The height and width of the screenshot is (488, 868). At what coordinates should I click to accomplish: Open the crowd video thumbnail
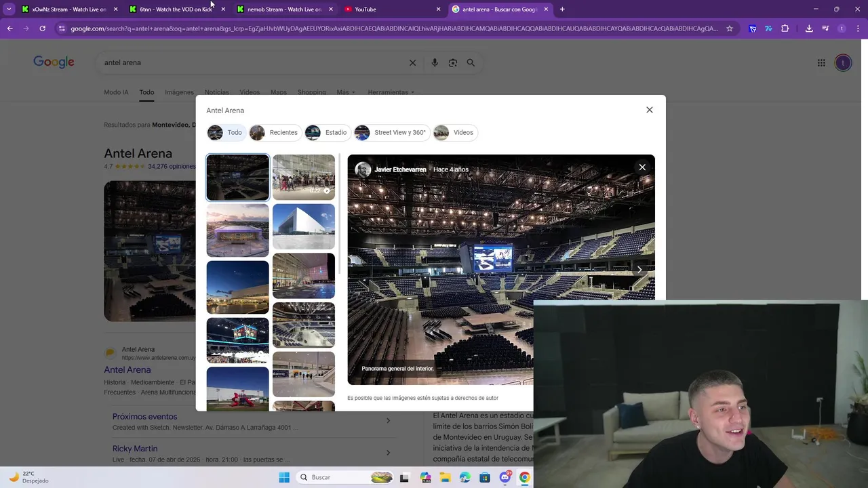[x=304, y=177]
